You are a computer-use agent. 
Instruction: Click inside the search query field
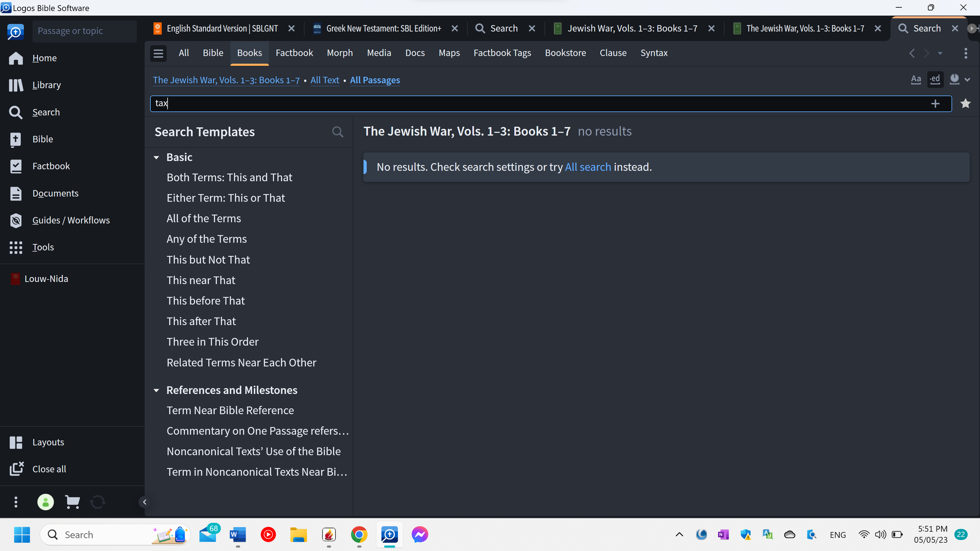pos(533,103)
